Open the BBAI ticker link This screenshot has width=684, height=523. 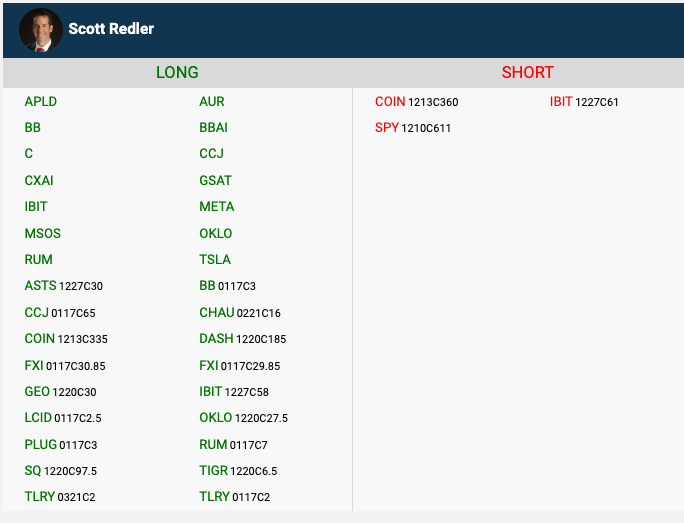point(213,128)
